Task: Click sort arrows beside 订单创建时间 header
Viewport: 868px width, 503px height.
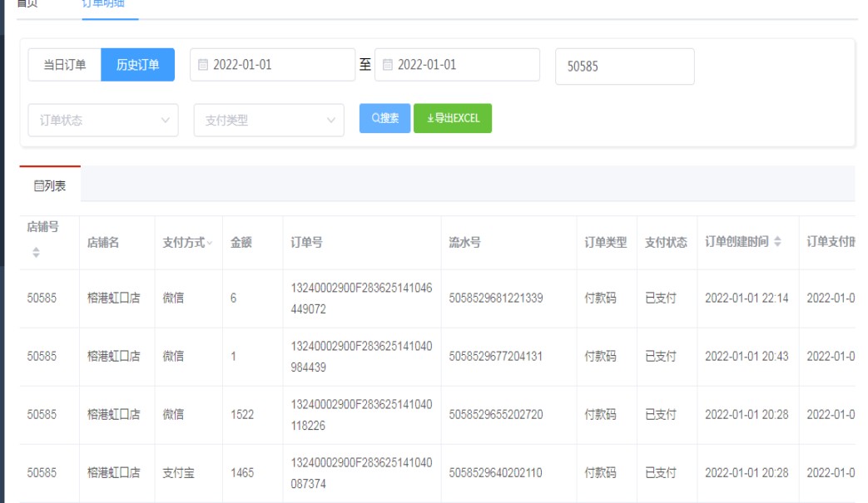Action: [778, 242]
